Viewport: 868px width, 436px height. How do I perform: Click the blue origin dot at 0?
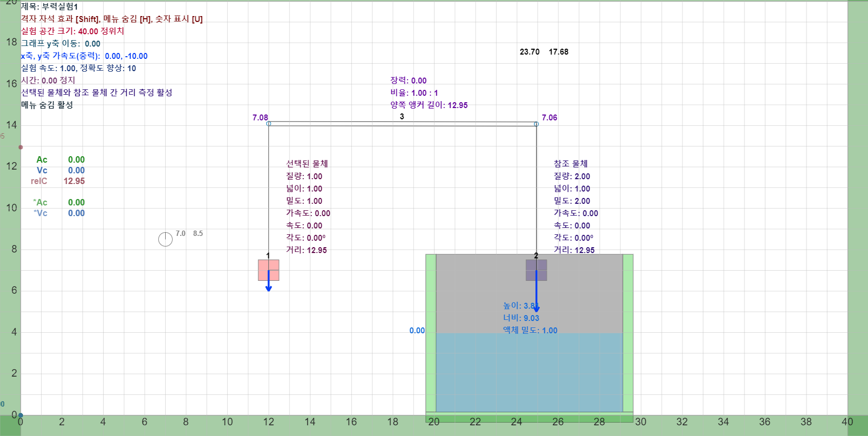21,415
